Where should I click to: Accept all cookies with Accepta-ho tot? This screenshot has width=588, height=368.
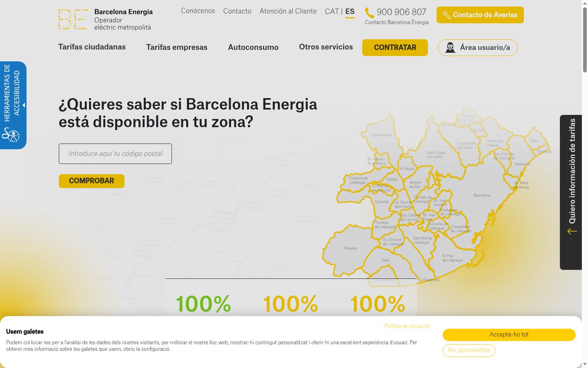pos(509,335)
